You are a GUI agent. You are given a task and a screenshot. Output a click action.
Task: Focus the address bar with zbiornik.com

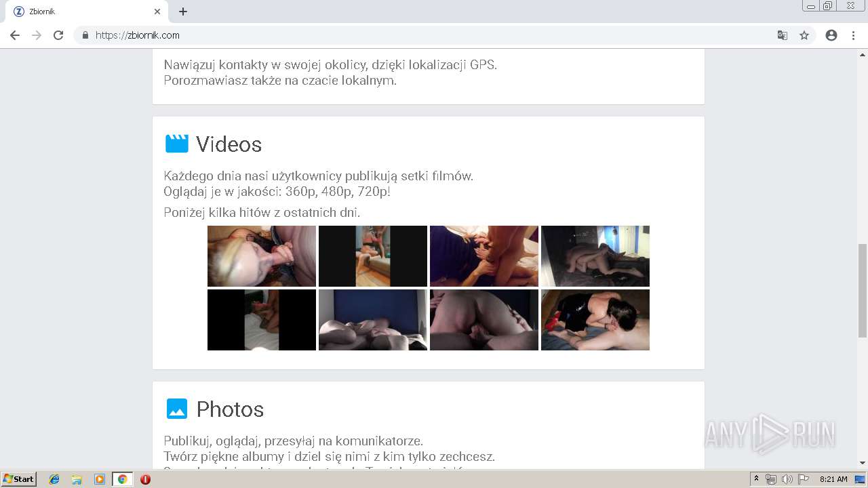point(434,35)
